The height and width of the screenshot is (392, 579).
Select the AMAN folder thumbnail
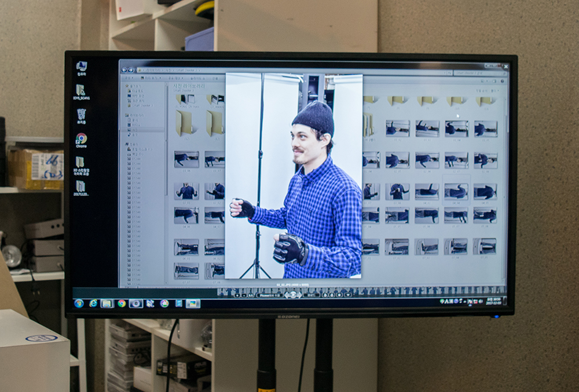click(x=215, y=101)
